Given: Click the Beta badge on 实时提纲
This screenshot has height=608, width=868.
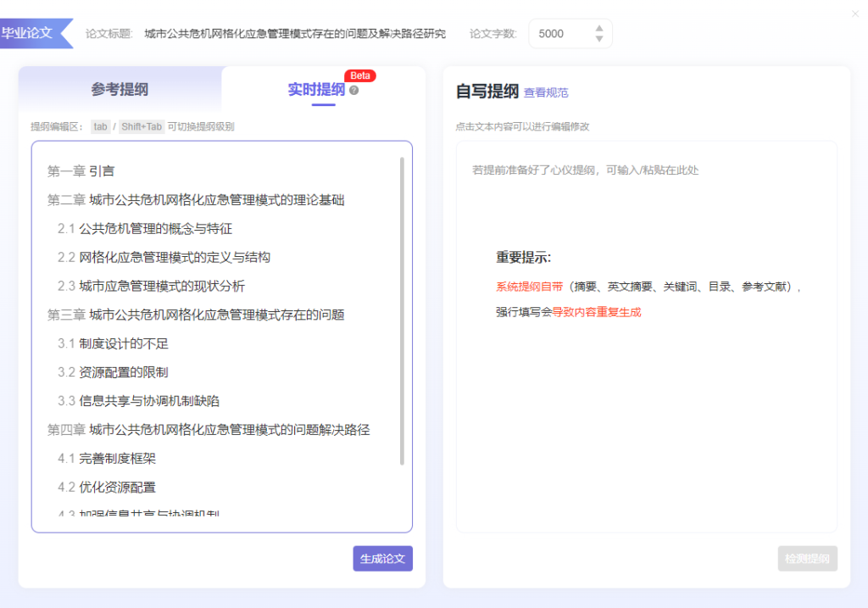Looking at the screenshot, I should pyautogui.click(x=359, y=75).
